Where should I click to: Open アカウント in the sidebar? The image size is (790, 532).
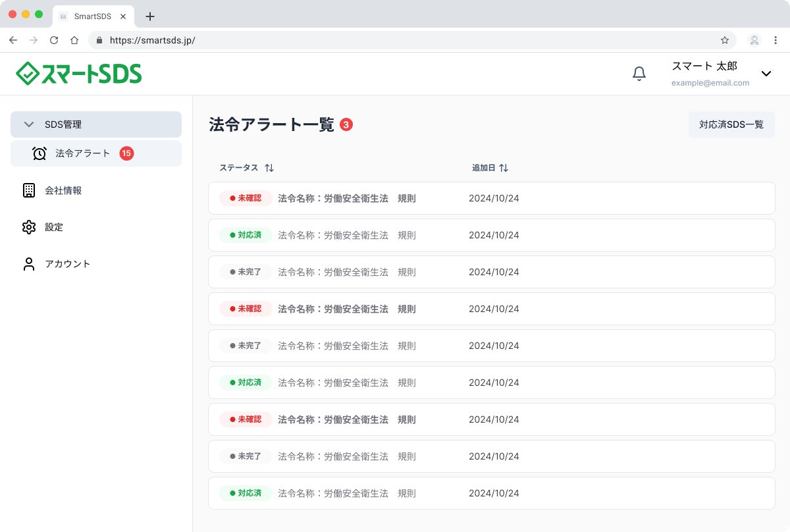[x=68, y=264]
